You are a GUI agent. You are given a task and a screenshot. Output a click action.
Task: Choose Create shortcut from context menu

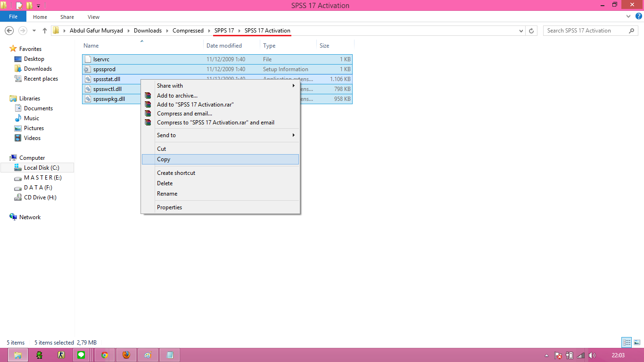[220, 173]
